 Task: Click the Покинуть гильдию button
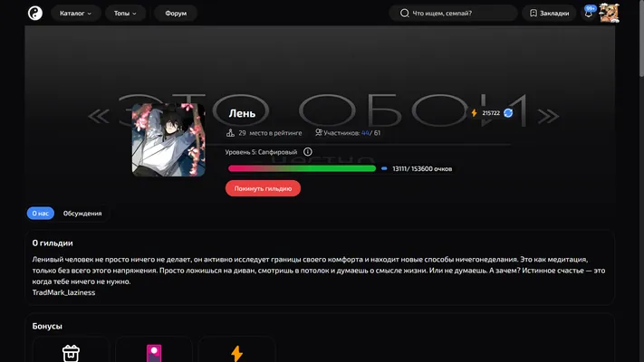coord(263,188)
